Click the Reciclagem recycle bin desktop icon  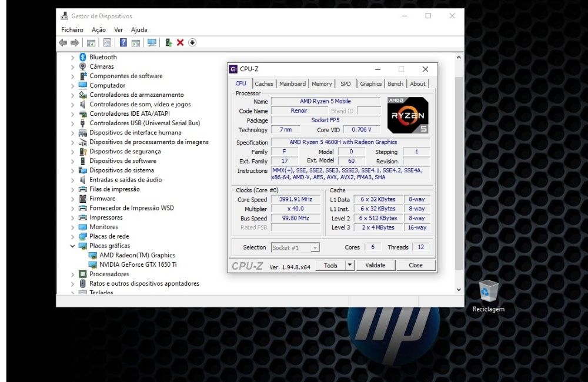pyautogui.click(x=488, y=291)
